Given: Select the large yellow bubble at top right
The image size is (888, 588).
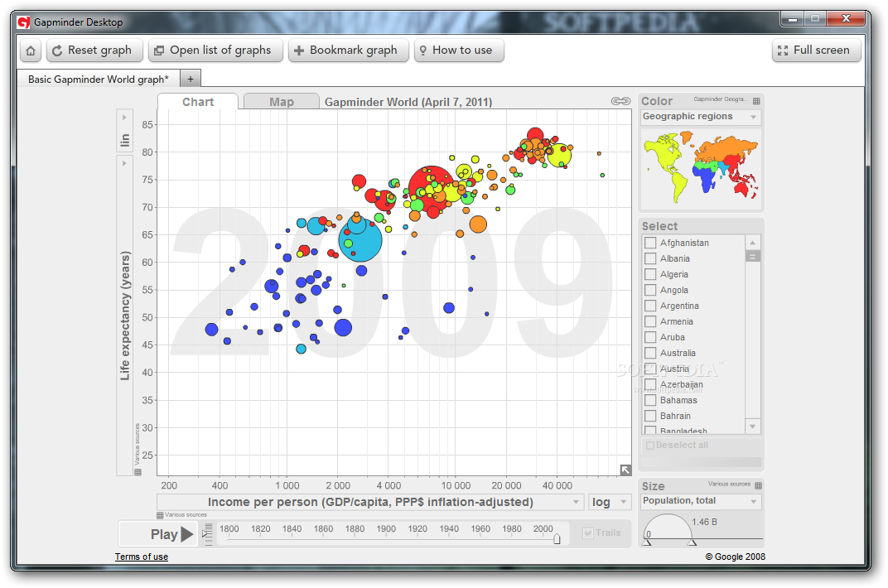Looking at the screenshot, I should click(559, 156).
